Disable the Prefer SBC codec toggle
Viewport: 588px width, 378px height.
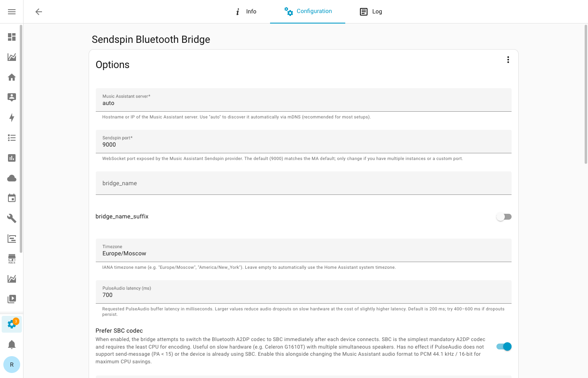pyautogui.click(x=504, y=346)
